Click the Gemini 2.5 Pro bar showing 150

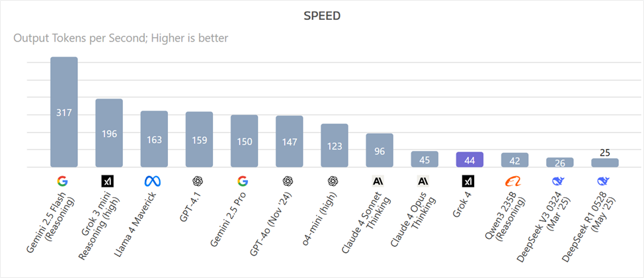point(244,141)
